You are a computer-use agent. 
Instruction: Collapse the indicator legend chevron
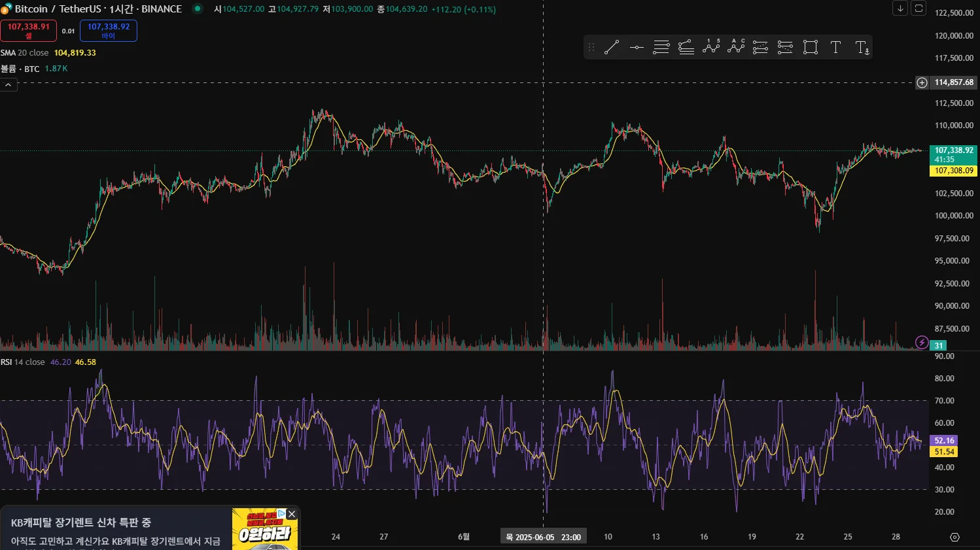tap(9, 85)
